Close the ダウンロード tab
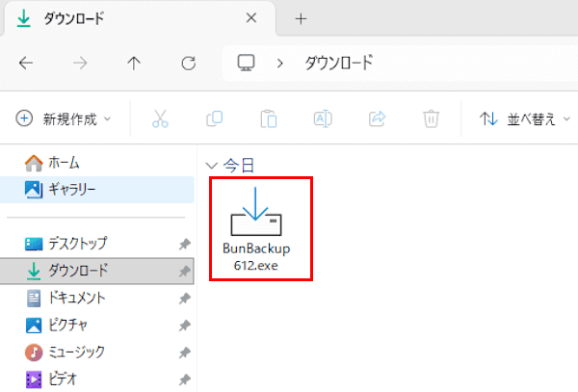Image resolution: width=578 pixels, height=392 pixels. [x=251, y=17]
